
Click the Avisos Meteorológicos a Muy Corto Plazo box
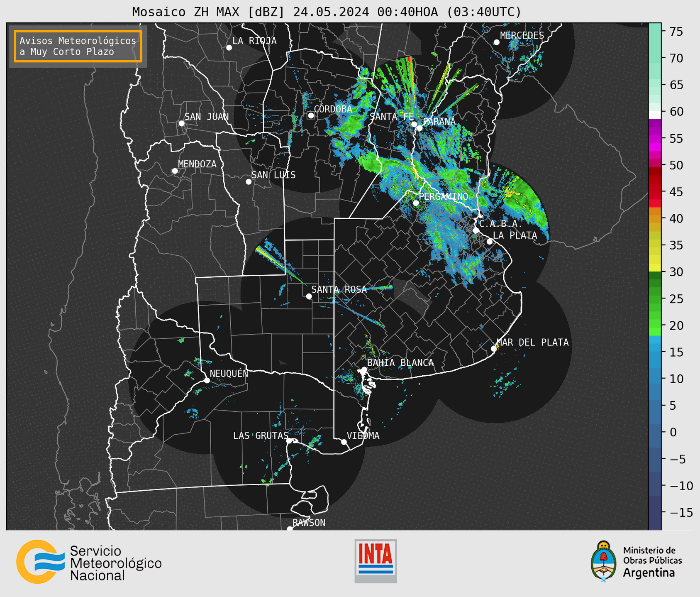click(x=78, y=46)
